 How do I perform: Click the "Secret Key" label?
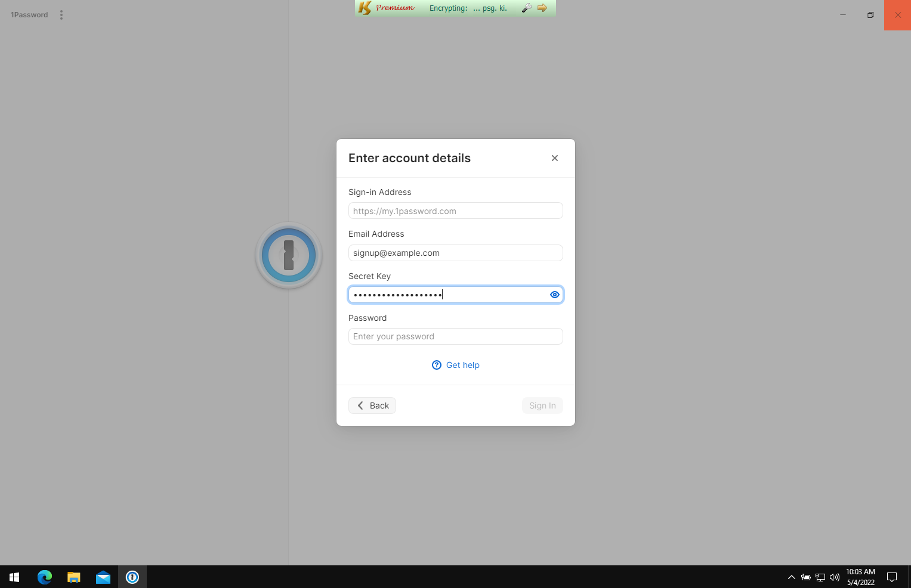[369, 276]
